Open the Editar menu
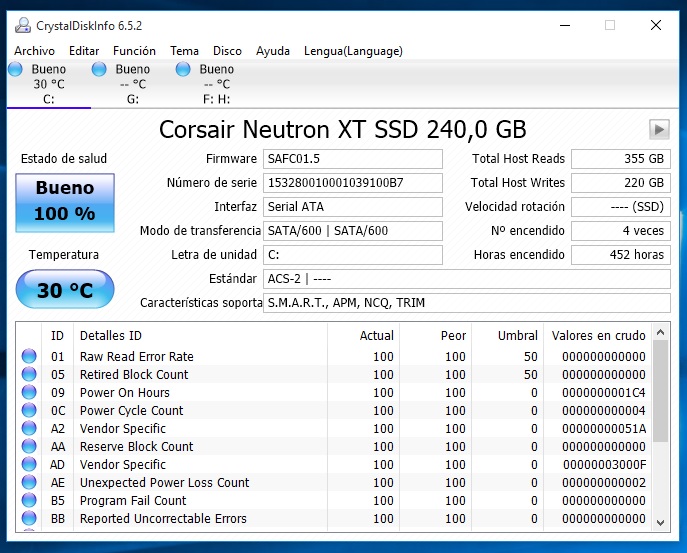 tap(84, 51)
